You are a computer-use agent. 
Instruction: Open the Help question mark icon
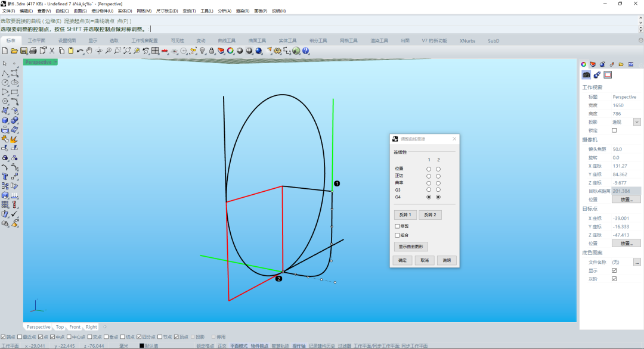point(305,51)
